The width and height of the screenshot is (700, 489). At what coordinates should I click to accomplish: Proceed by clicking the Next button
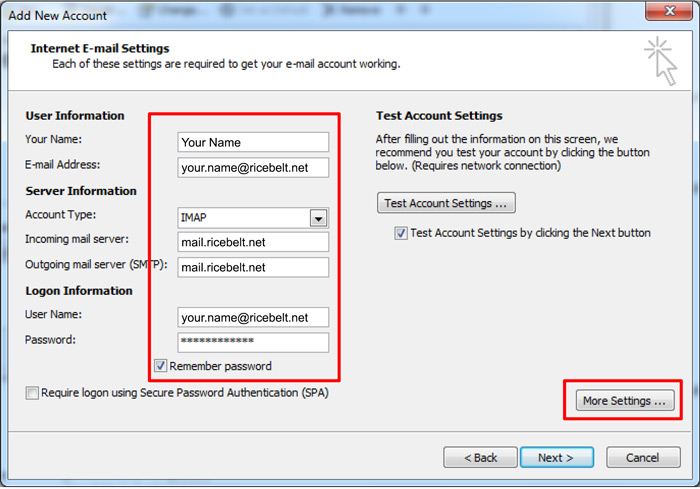point(556,458)
